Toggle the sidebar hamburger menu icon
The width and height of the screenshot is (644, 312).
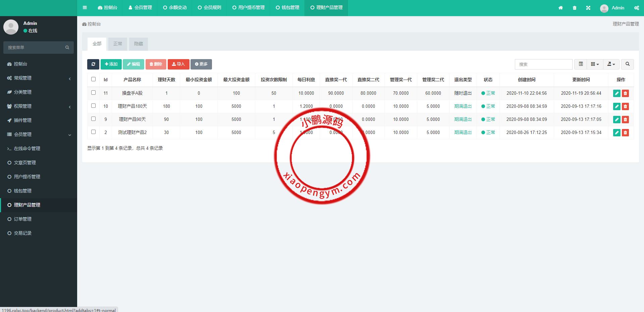(x=85, y=8)
